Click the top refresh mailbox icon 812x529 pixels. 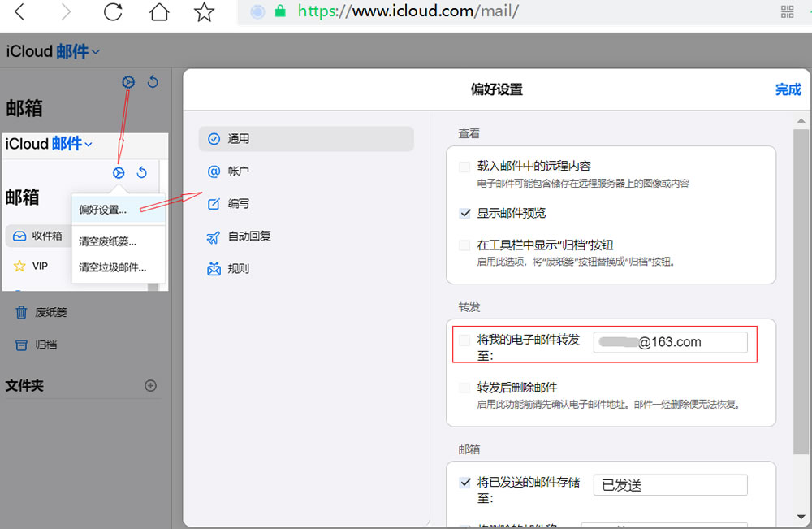click(153, 82)
